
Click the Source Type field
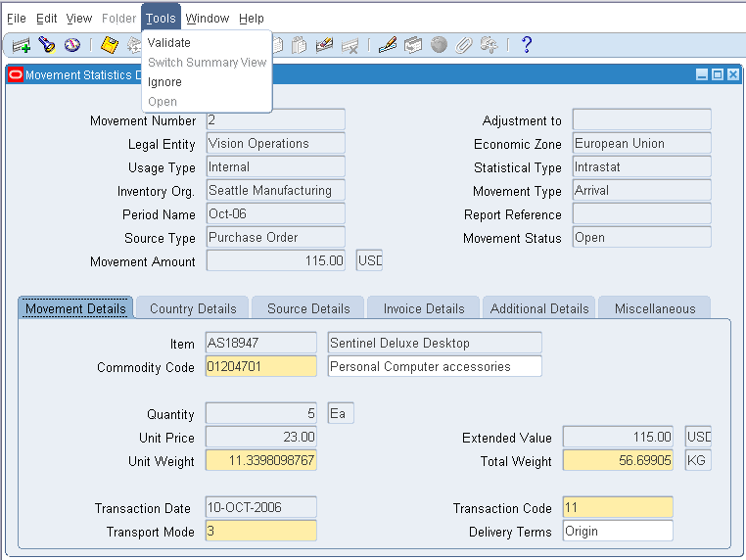(276, 237)
